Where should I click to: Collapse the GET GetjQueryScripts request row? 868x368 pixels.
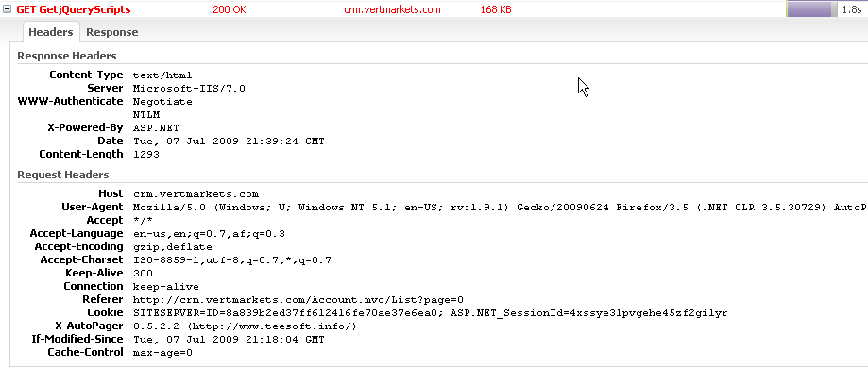click(8, 9)
